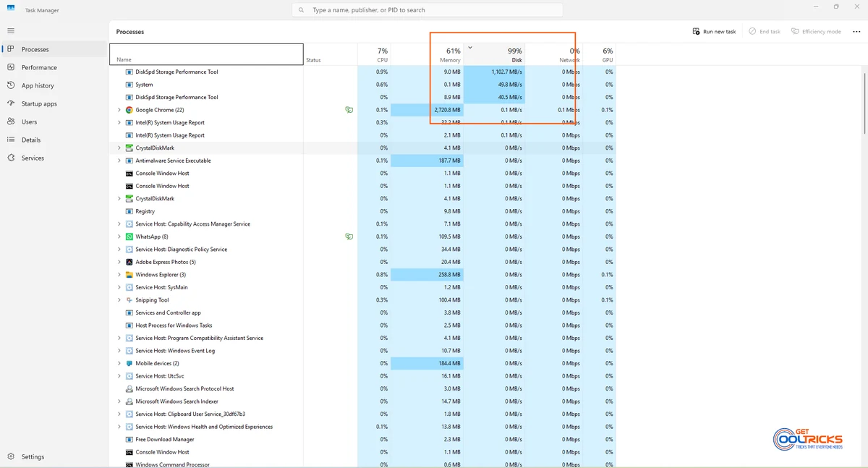Screen dimensions: 868x468
Task: Click Host Process for Windows Tasks icon
Action: (x=129, y=326)
